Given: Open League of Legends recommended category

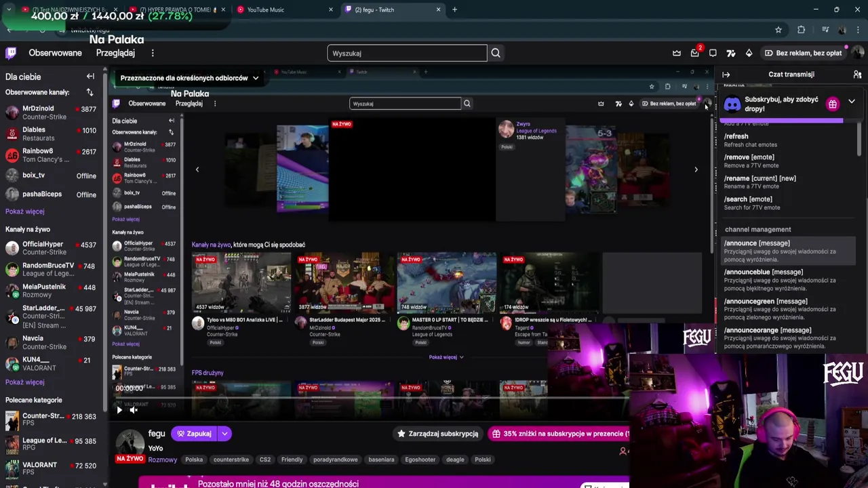Looking at the screenshot, I should [x=51, y=445].
